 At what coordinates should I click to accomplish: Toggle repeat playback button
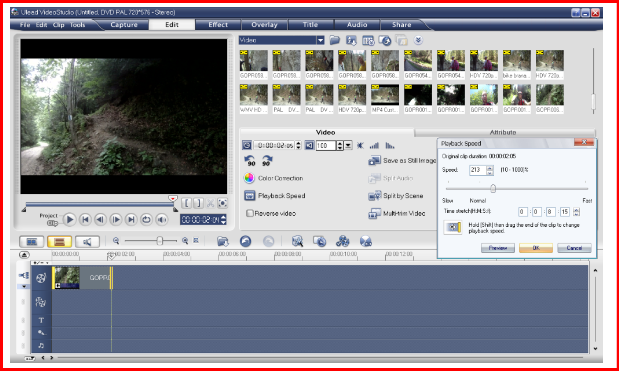coord(146,219)
